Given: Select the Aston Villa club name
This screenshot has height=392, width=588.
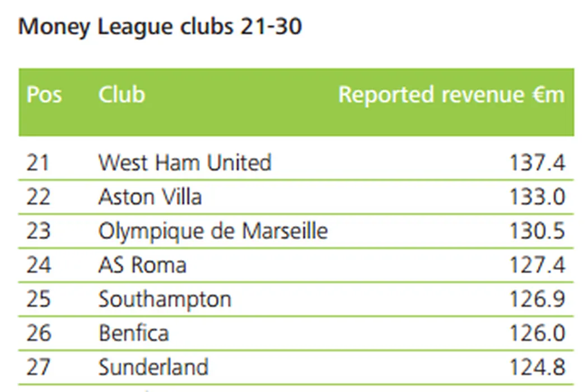Looking at the screenshot, I should (150, 197).
